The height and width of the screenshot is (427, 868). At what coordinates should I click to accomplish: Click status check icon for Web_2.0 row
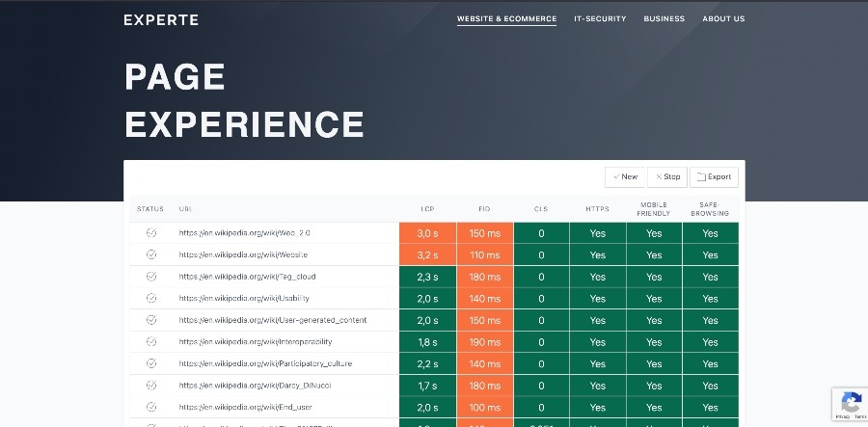(151, 233)
